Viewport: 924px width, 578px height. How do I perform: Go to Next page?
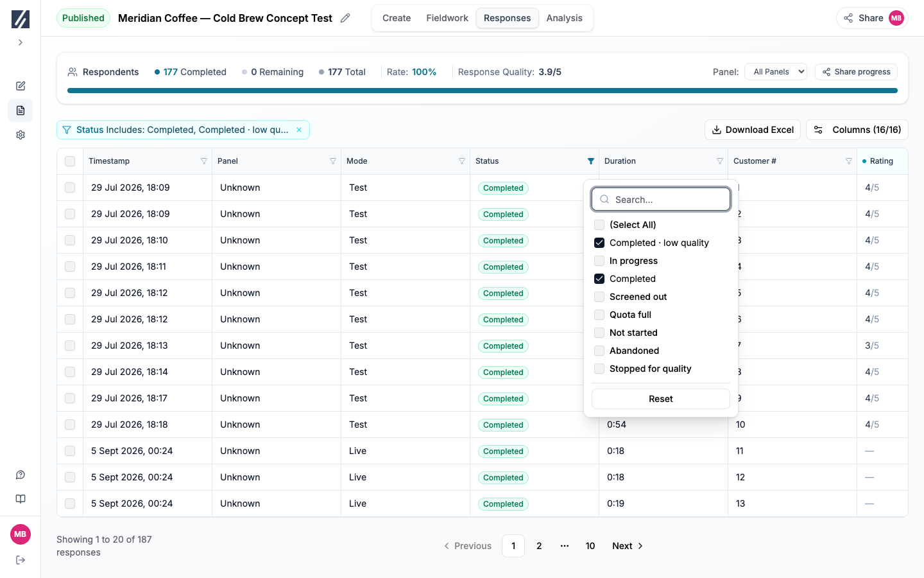[x=628, y=546]
